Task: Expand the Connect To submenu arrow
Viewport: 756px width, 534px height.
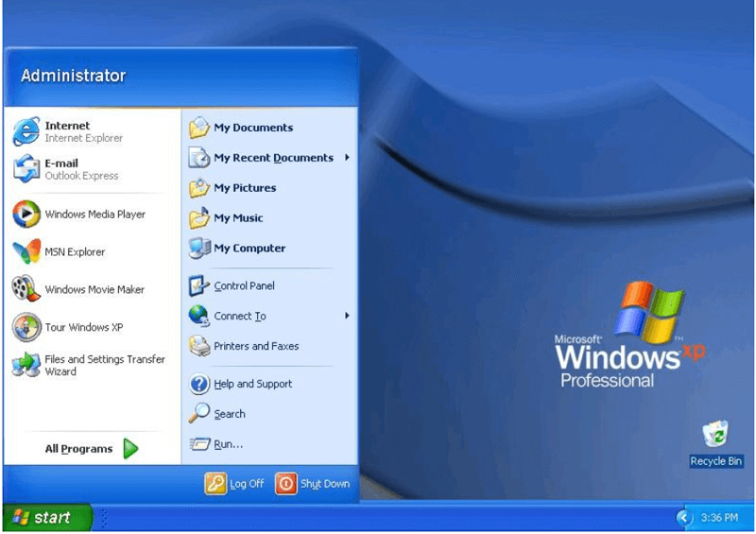Action: point(347,316)
